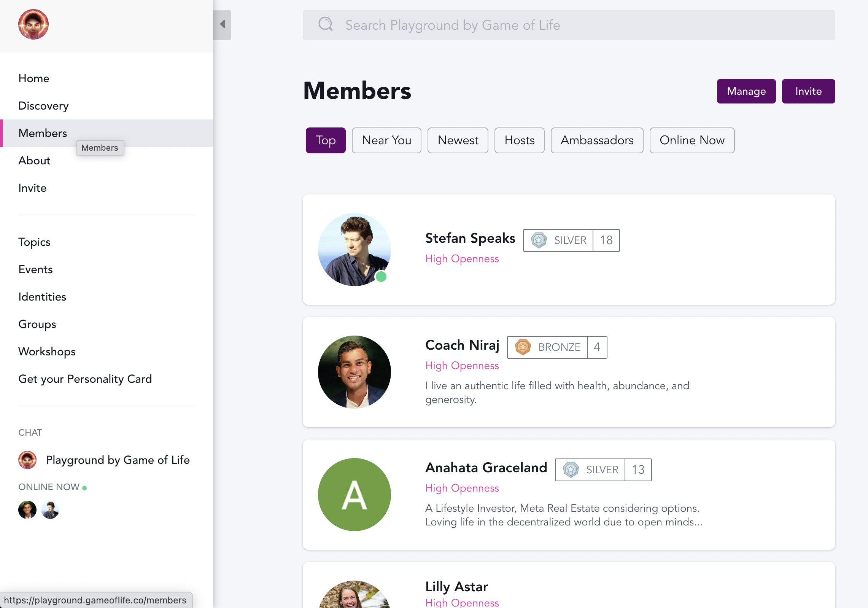Click High Openness under Stefan Speaks
This screenshot has width=868, height=608.
(x=462, y=259)
